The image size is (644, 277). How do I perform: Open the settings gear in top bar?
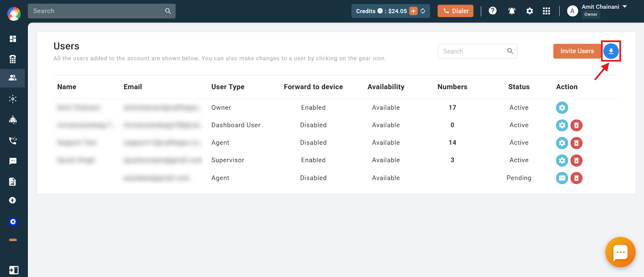[530, 11]
